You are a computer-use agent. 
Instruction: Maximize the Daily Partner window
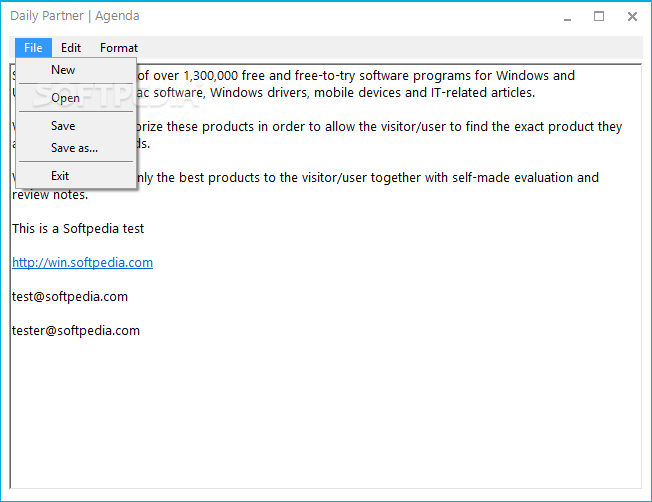pos(599,17)
